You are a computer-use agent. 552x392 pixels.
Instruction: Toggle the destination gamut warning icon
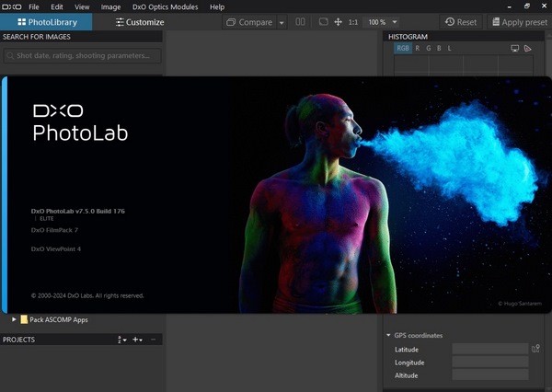(x=527, y=48)
